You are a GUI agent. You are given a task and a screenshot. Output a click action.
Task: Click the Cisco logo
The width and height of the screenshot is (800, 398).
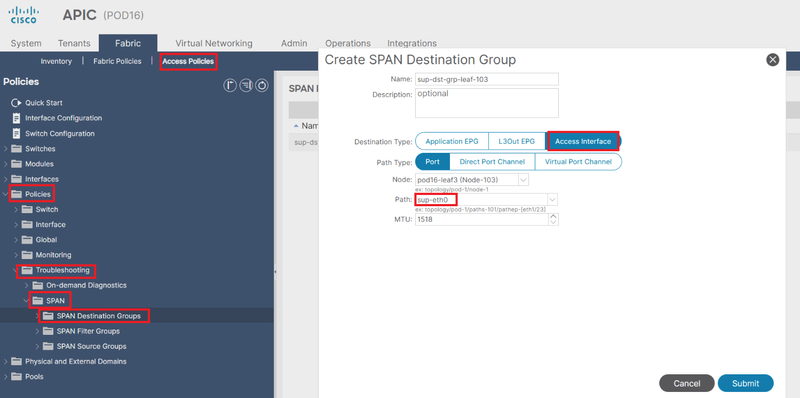(x=24, y=15)
